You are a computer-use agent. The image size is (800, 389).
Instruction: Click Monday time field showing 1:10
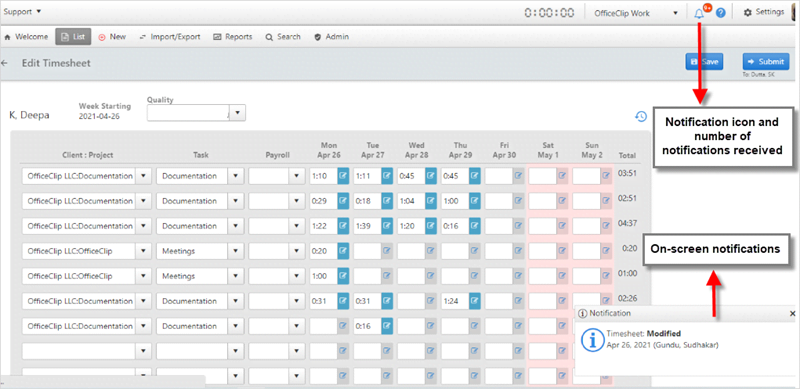point(323,176)
